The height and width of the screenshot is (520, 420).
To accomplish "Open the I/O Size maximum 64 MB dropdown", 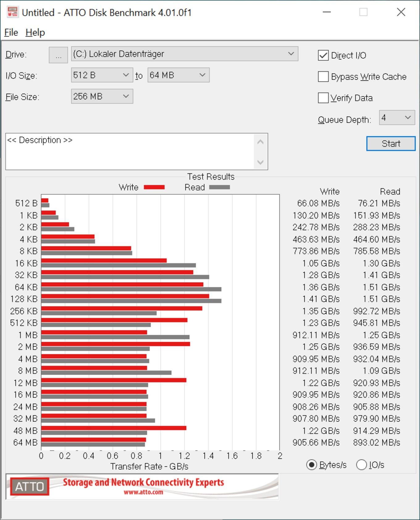I will 178,75.
